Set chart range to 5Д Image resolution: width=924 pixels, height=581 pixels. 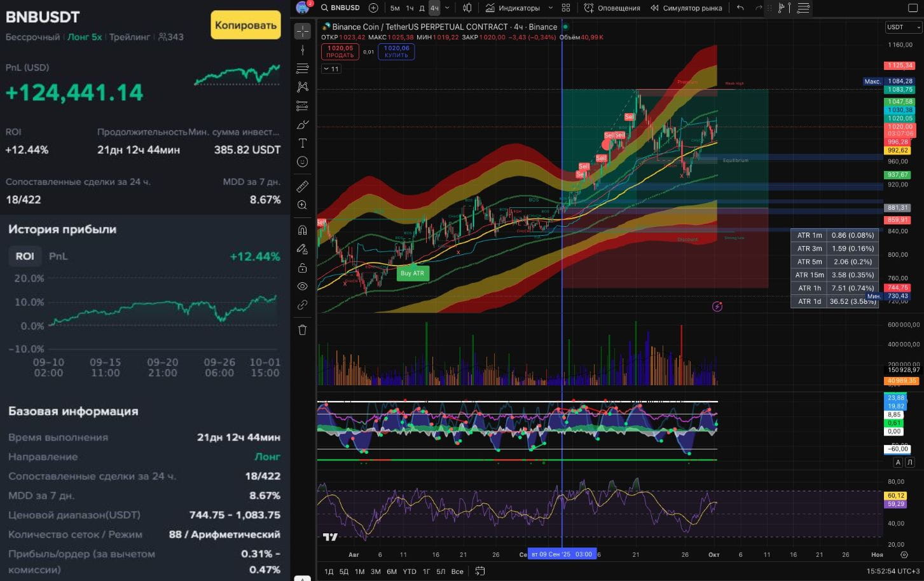pos(344,571)
